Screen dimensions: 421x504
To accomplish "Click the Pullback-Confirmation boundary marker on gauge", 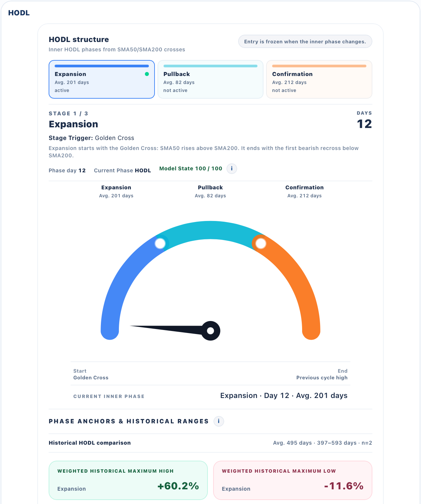I will click(x=261, y=243).
